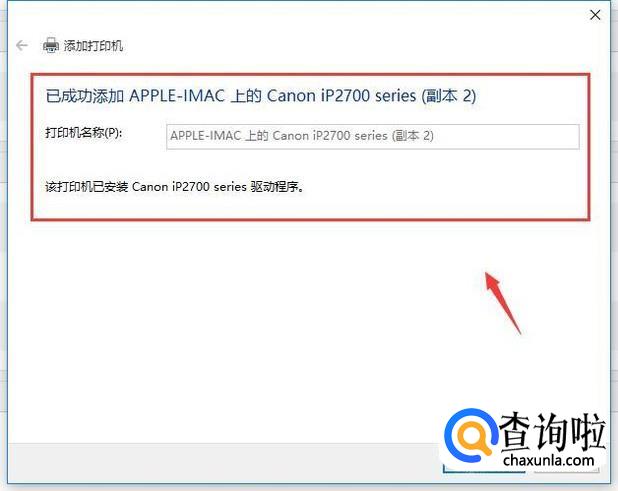This screenshot has height=491, width=618.
Task: Click '(副本 2)' inside the name field
Action: point(413,136)
